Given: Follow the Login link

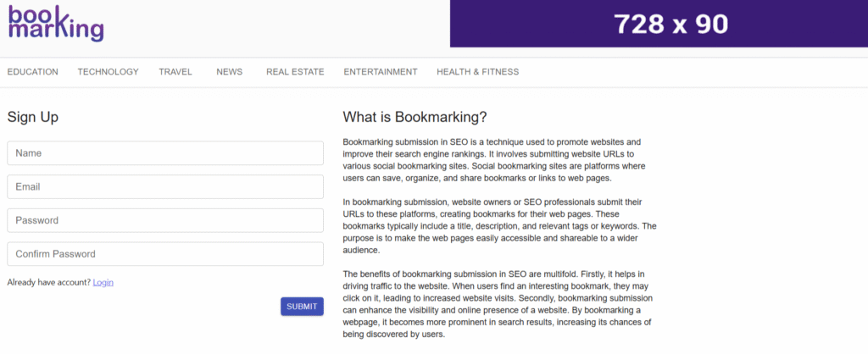Looking at the screenshot, I should pos(103,282).
